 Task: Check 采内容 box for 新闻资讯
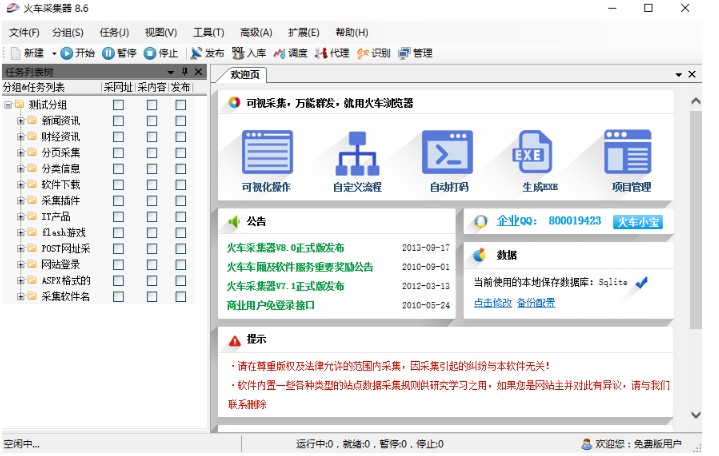152,121
